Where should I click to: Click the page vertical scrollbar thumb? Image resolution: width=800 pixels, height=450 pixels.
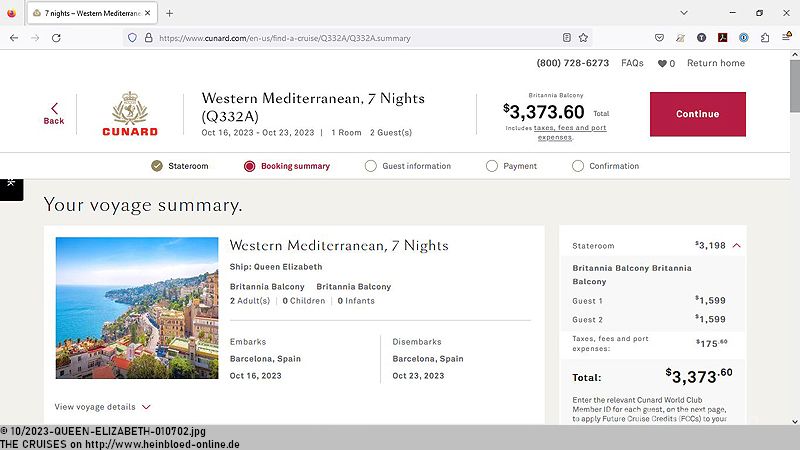(x=795, y=86)
